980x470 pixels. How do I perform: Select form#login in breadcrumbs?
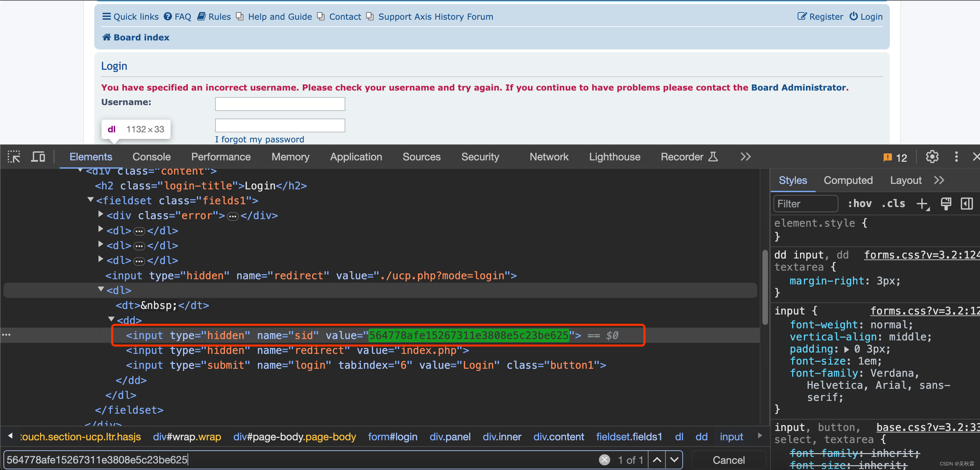point(392,437)
